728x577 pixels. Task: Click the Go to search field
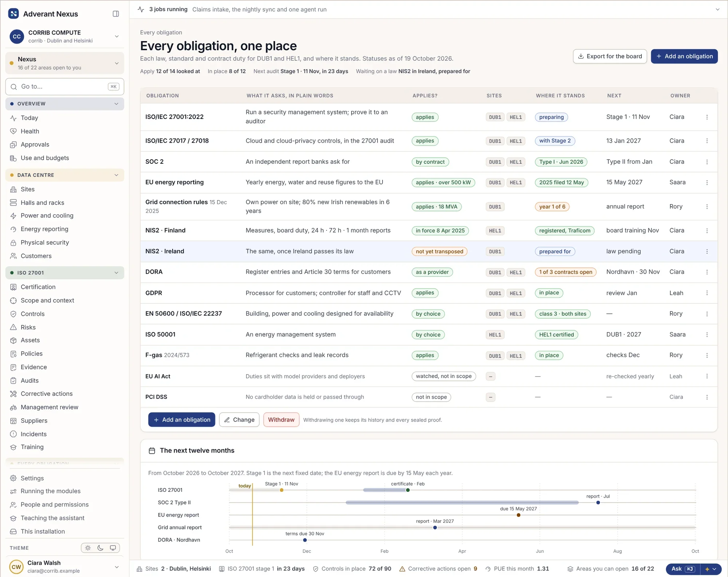pos(65,87)
